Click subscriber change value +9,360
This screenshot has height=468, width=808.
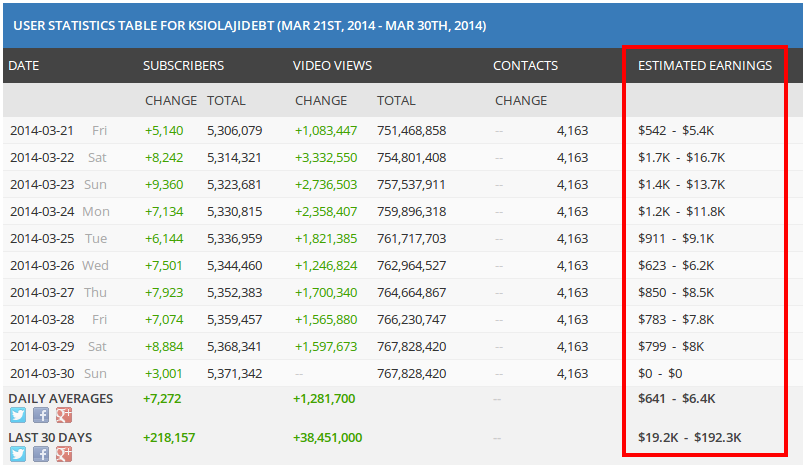(164, 185)
